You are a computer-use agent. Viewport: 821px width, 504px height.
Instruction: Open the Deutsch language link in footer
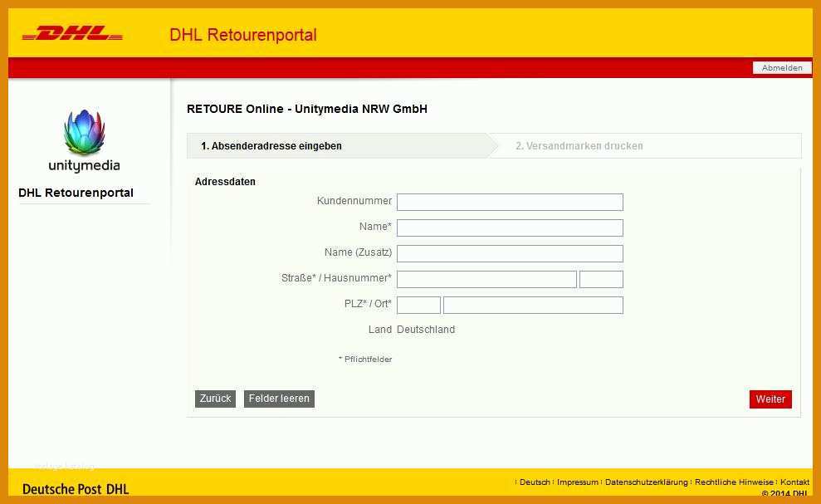535,482
